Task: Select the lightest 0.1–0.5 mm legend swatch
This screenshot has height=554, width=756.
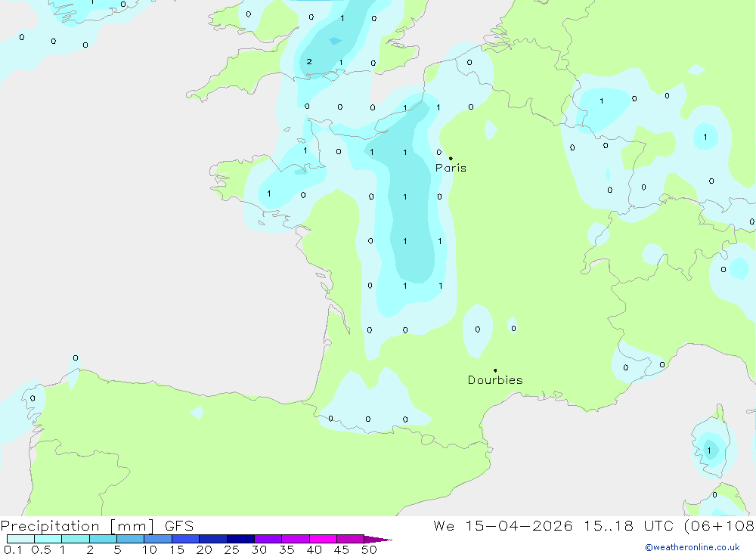Action: (x=20, y=539)
